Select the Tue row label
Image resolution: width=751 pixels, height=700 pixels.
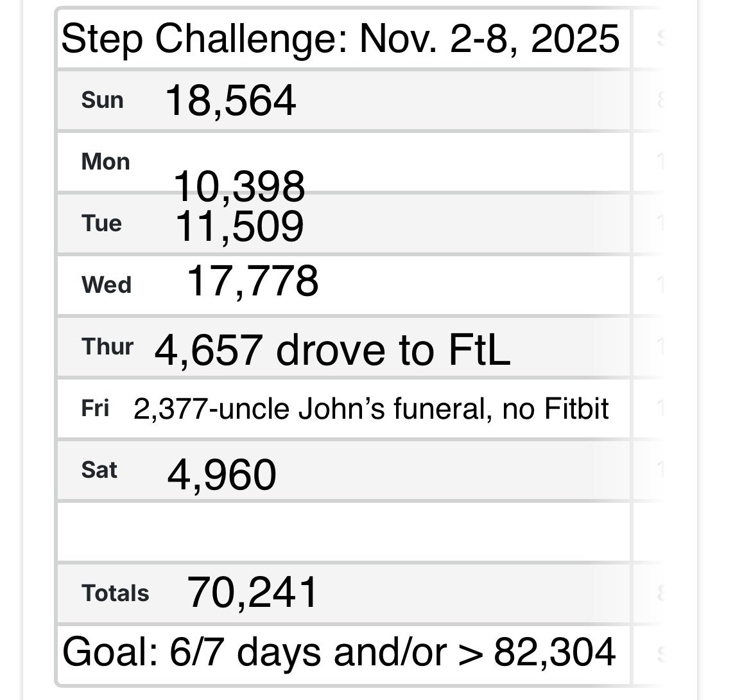click(x=101, y=223)
